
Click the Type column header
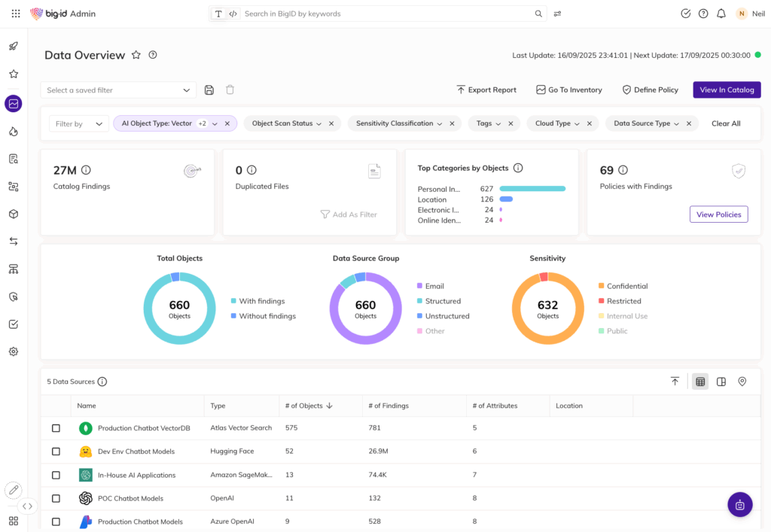[x=218, y=406]
